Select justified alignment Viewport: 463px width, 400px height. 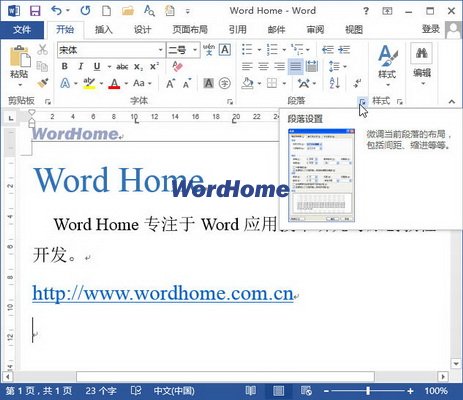296,66
